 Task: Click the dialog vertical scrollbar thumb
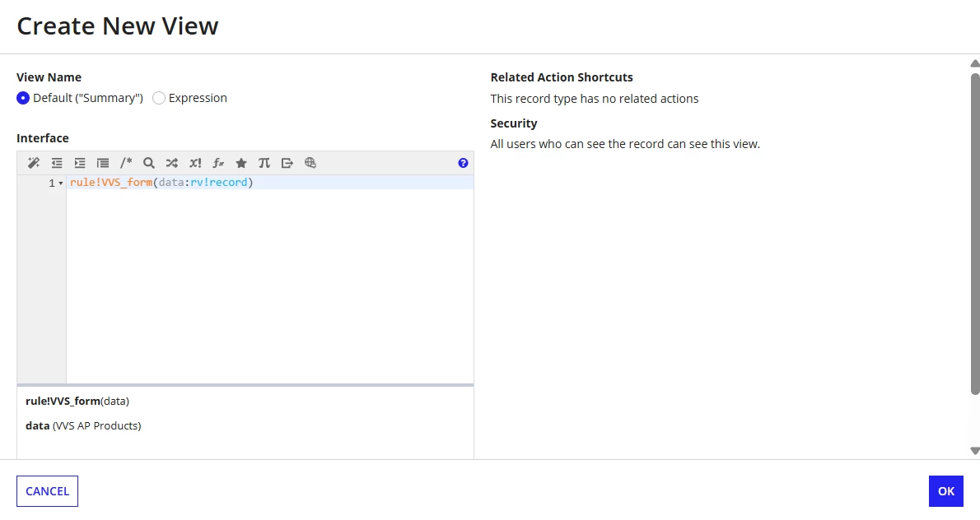pos(974,234)
